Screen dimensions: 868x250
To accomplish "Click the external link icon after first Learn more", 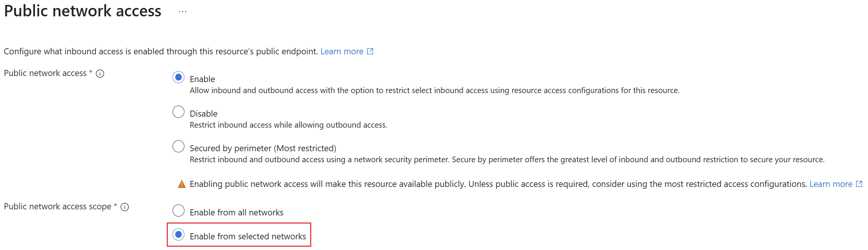I will (x=371, y=51).
